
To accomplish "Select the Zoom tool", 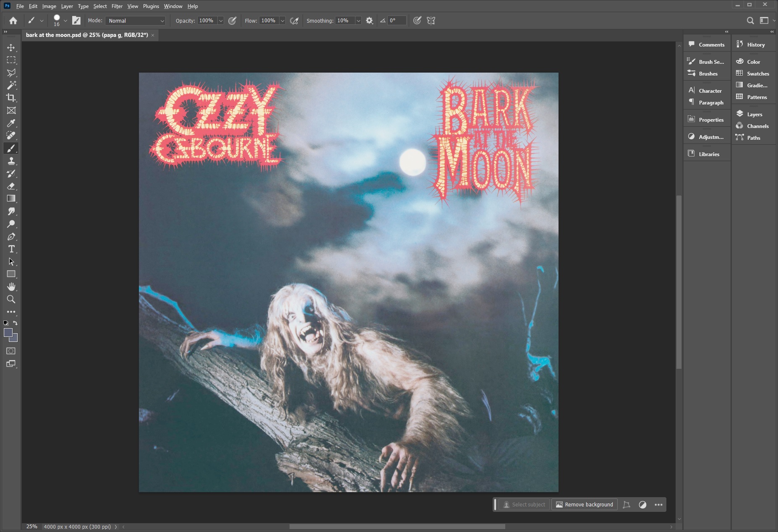I will [x=11, y=299].
